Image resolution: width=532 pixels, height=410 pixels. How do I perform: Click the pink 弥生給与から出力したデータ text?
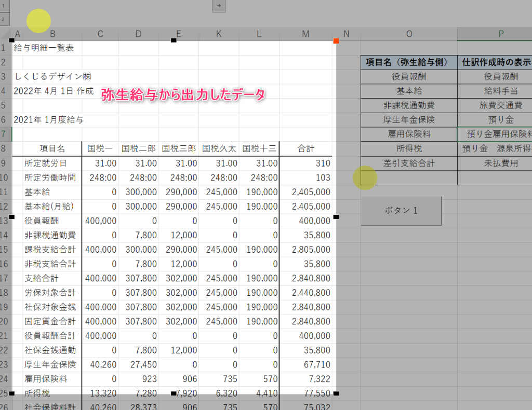click(x=183, y=95)
